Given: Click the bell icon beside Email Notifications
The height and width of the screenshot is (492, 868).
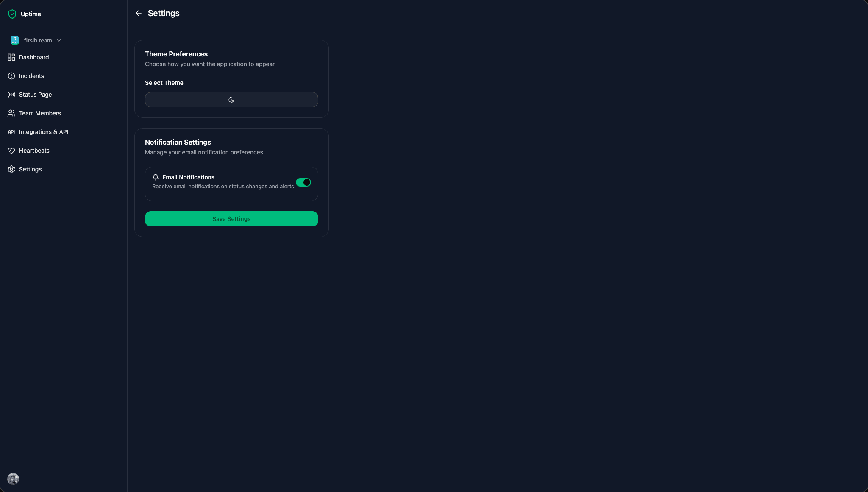Looking at the screenshot, I should point(156,177).
